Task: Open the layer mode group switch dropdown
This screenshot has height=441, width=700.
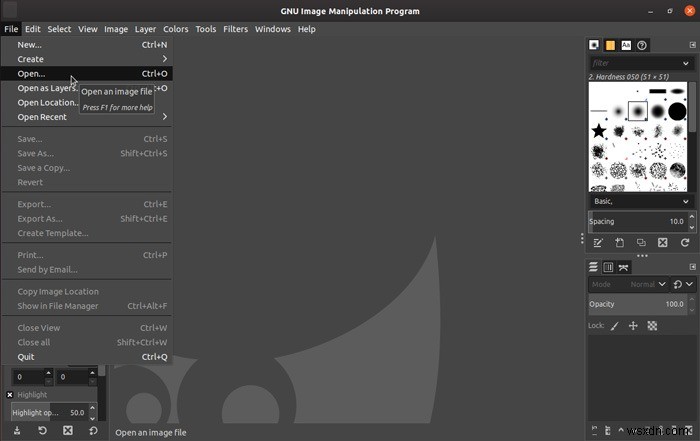Action: [x=683, y=284]
